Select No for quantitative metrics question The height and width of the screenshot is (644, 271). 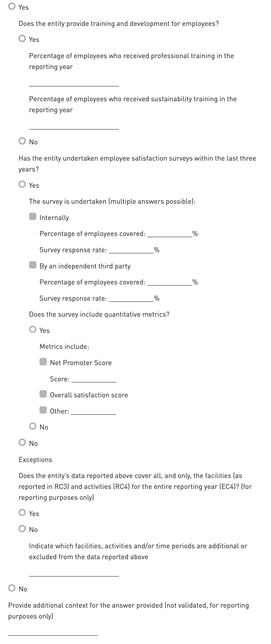pos(33,426)
